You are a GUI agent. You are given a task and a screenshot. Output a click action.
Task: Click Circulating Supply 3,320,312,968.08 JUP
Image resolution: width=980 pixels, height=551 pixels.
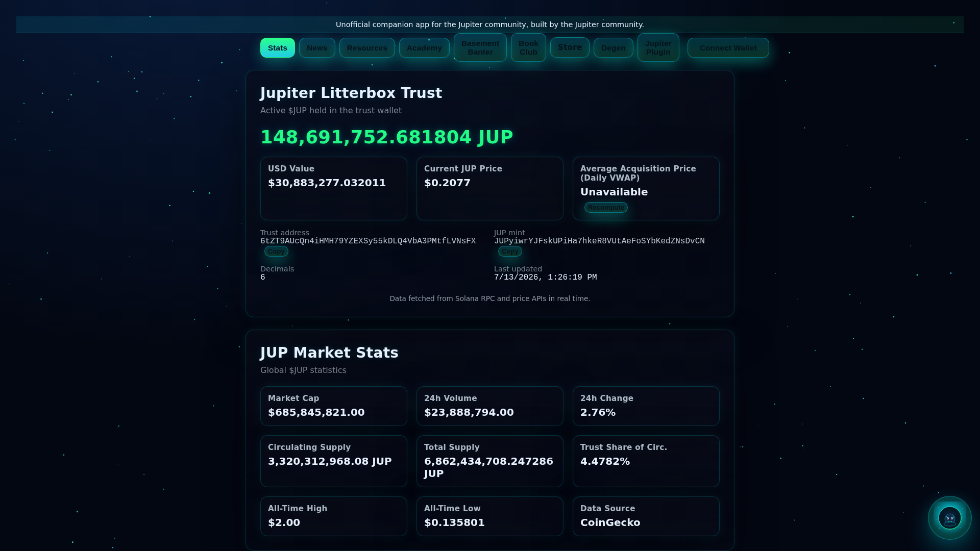(330, 461)
